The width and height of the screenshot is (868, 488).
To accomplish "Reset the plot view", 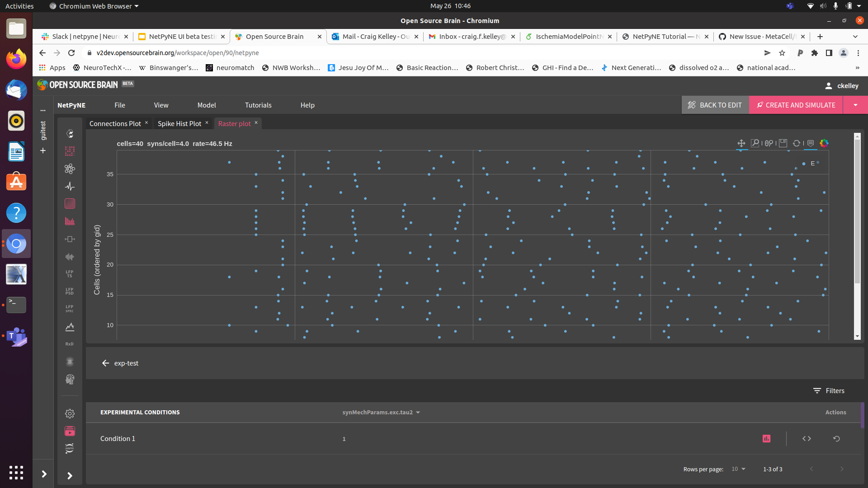I will tap(797, 143).
